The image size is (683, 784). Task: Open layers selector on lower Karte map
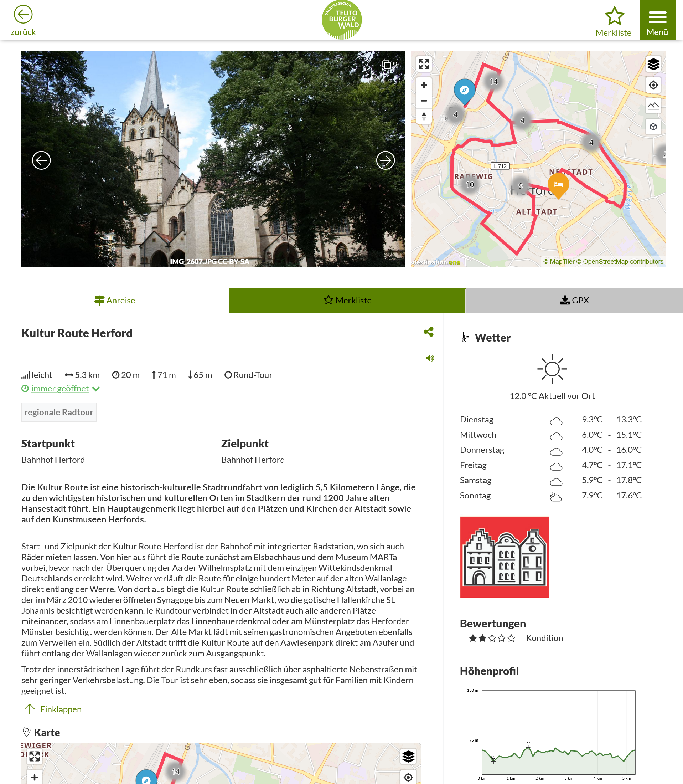[408, 756]
